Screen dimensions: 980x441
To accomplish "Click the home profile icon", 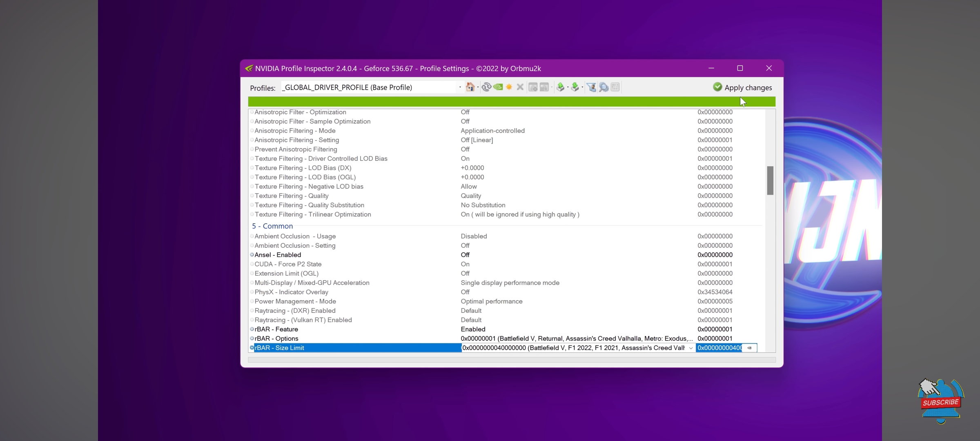I will 470,87.
